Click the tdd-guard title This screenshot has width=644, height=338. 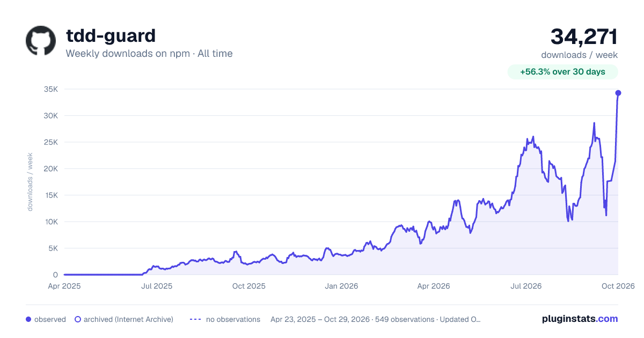[x=111, y=35]
